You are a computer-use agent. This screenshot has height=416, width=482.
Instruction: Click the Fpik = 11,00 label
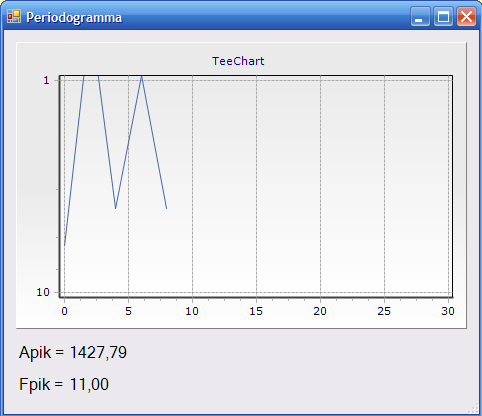point(64,384)
